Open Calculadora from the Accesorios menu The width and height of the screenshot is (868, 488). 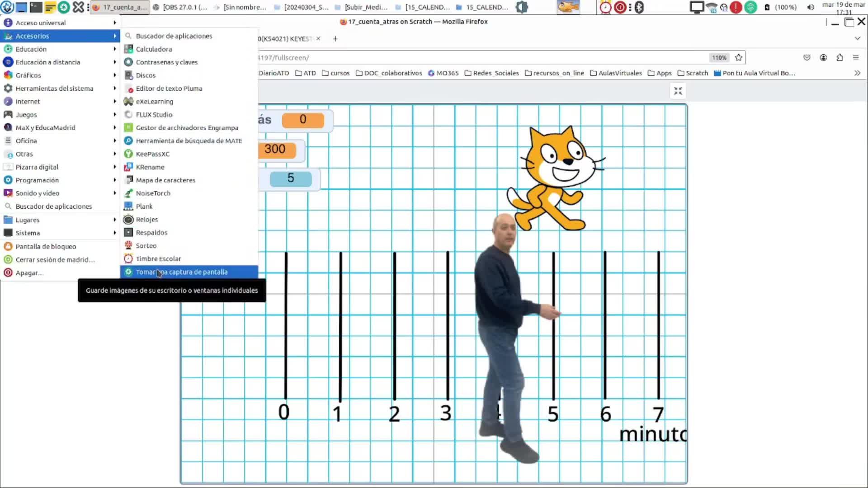[x=154, y=49]
